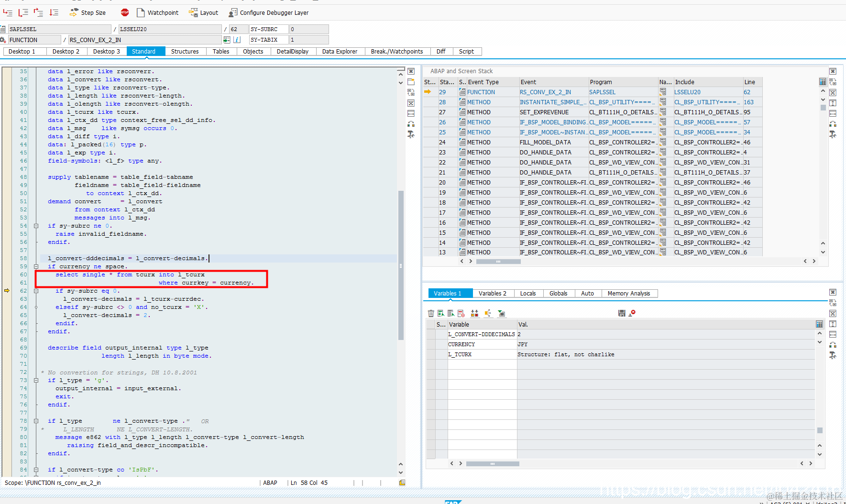This screenshot has width=846, height=504.
Task: Collapse the 'if currency ne space' block
Action: point(36,266)
